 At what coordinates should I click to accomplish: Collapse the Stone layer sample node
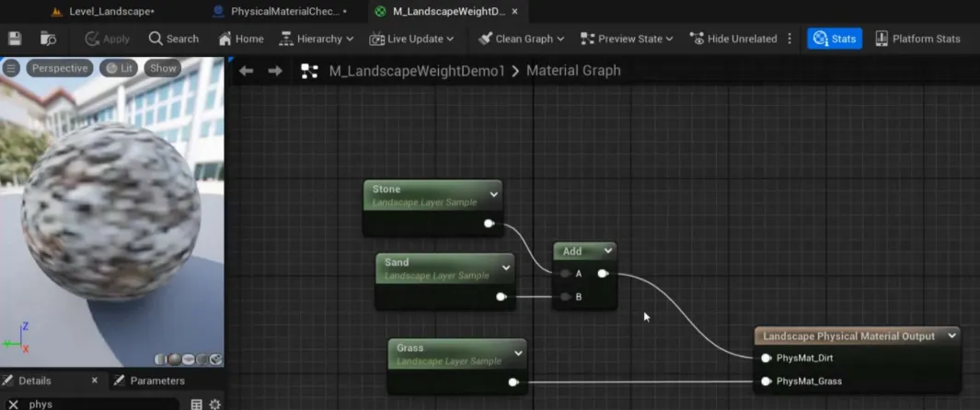pyautogui.click(x=493, y=194)
